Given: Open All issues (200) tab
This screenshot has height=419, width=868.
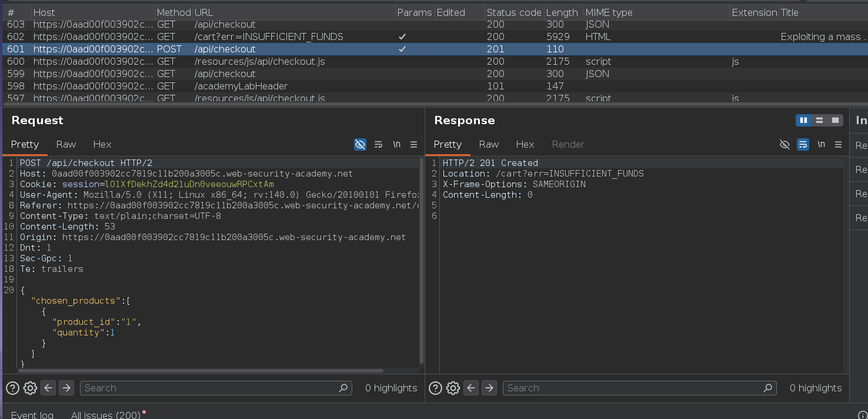Looking at the screenshot, I should click(106, 415).
